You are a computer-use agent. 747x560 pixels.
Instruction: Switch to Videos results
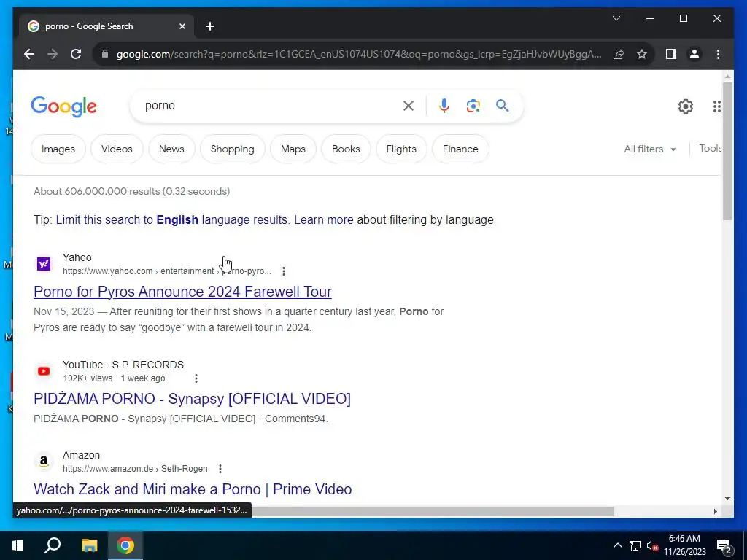[x=117, y=149]
